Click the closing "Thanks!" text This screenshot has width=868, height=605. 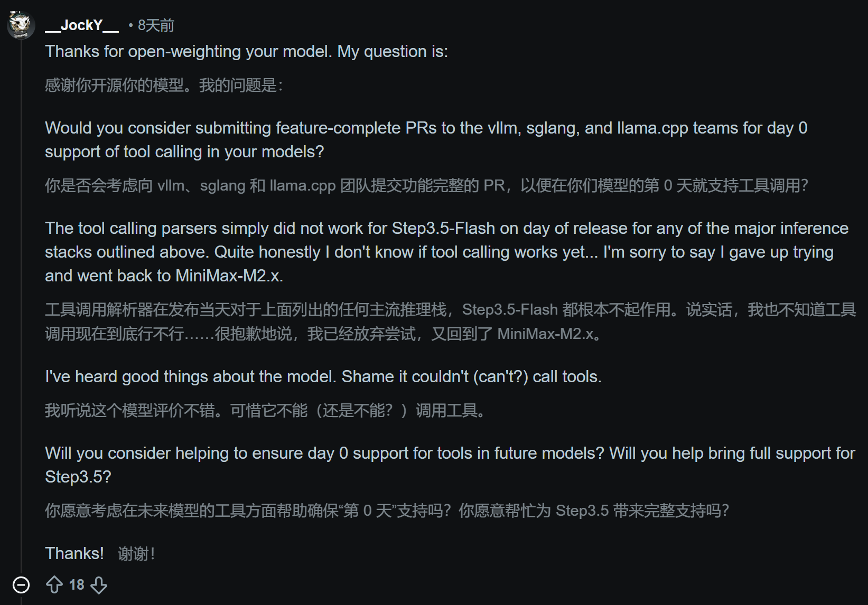tap(74, 553)
